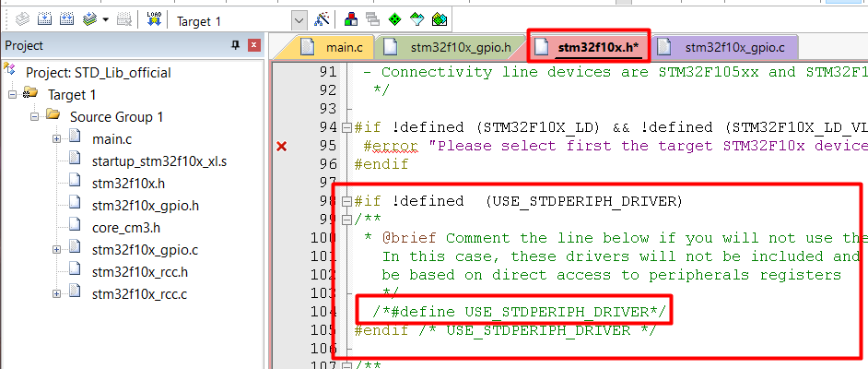Click the '/*#define USE_STDPERIPH_DRIVER*/' code line

(x=520, y=312)
